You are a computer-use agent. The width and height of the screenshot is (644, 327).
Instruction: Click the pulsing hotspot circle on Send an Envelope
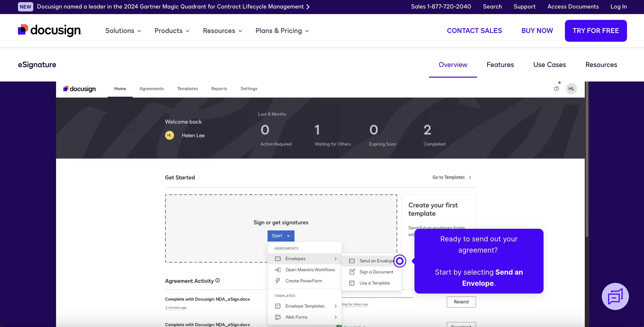pyautogui.click(x=399, y=261)
